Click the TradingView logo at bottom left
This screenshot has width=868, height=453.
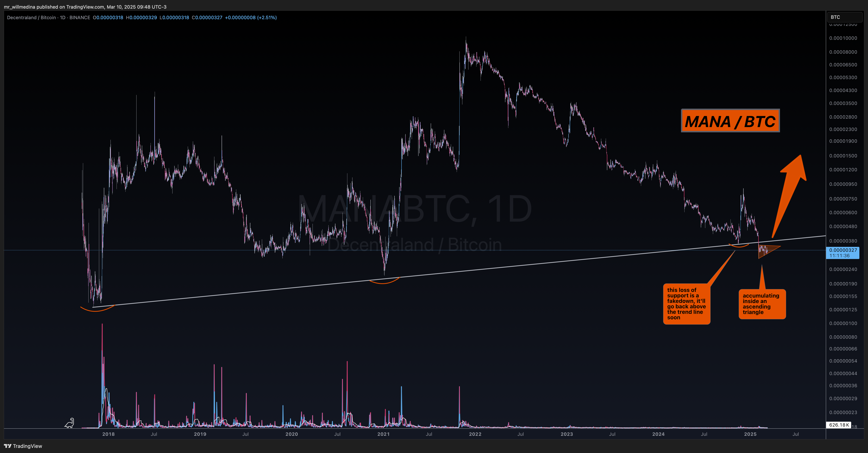coord(23,446)
